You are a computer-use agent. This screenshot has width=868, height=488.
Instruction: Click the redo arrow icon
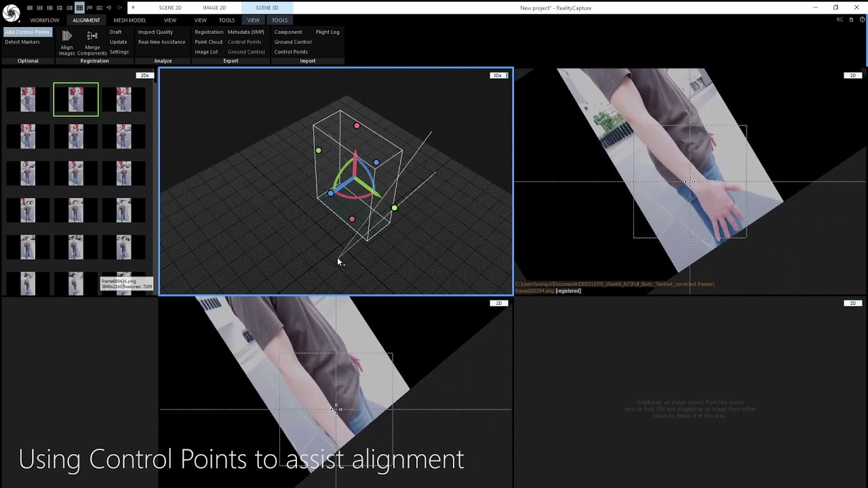pos(119,7)
